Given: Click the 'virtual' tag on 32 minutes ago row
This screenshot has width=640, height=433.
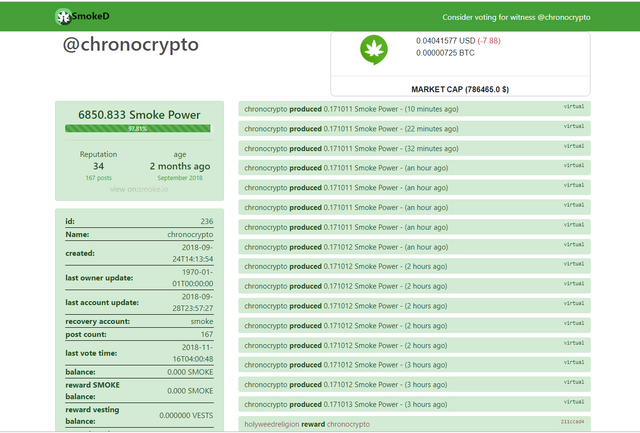Looking at the screenshot, I should [574, 146].
